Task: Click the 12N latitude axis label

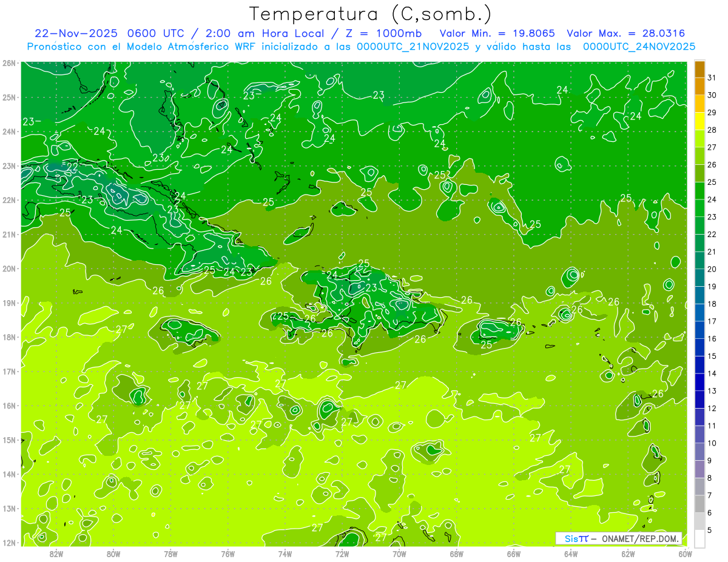Action: tap(9, 543)
